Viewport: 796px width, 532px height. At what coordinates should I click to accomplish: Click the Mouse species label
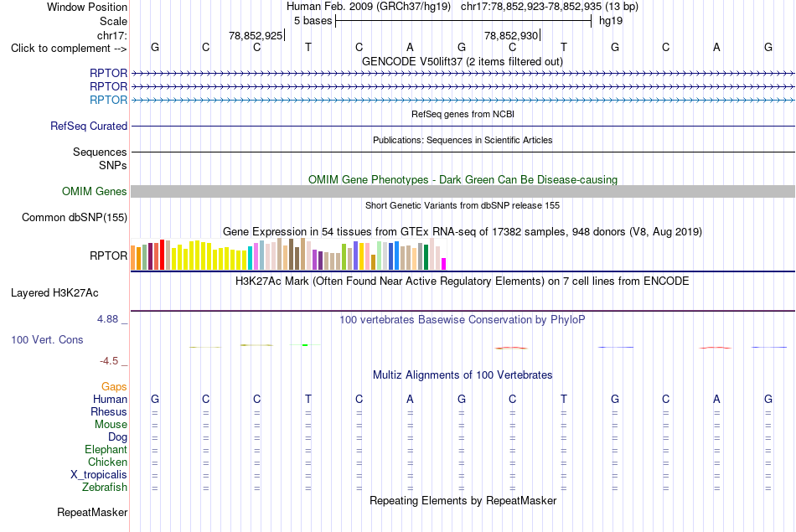(x=111, y=425)
